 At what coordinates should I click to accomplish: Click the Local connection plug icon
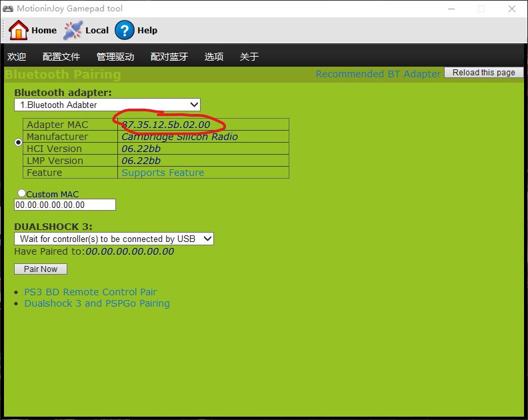[73, 30]
